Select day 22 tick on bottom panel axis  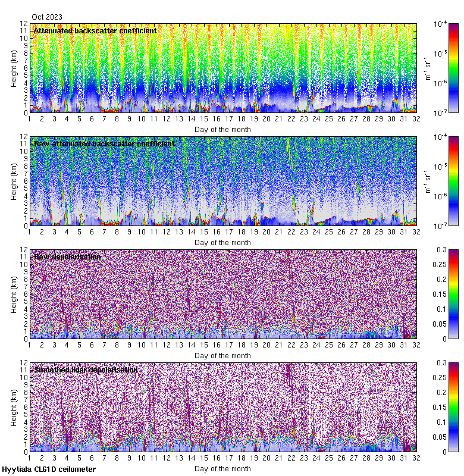pos(291,458)
